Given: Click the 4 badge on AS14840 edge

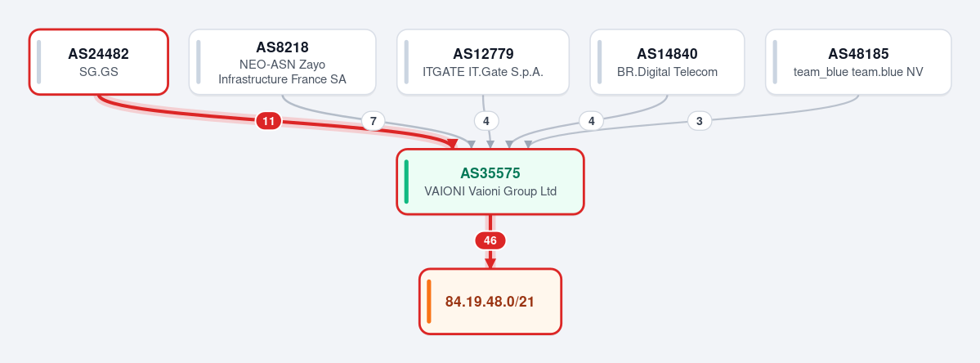Looking at the screenshot, I should coord(591,120).
